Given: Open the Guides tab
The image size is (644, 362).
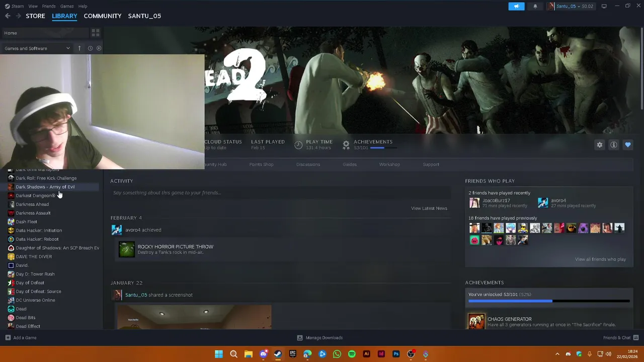Looking at the screenshot, I should pos(350,164).
